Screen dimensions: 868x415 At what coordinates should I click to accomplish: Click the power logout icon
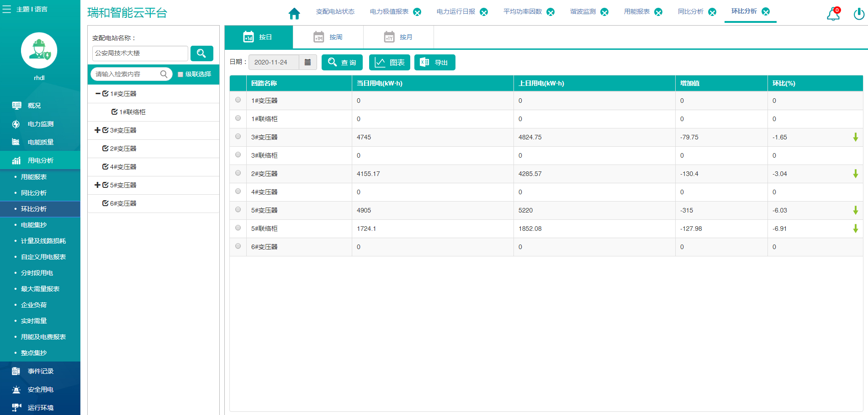coord(858,14)
